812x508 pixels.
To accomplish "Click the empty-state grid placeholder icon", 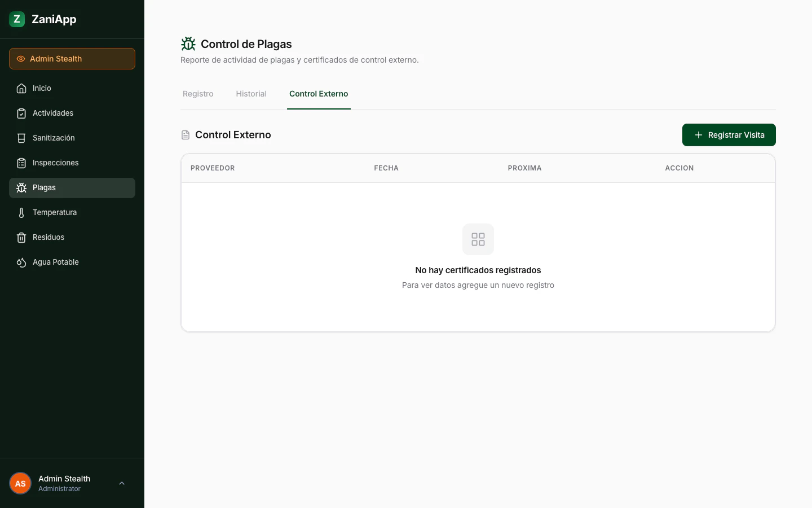I will [x=478, y=239].
